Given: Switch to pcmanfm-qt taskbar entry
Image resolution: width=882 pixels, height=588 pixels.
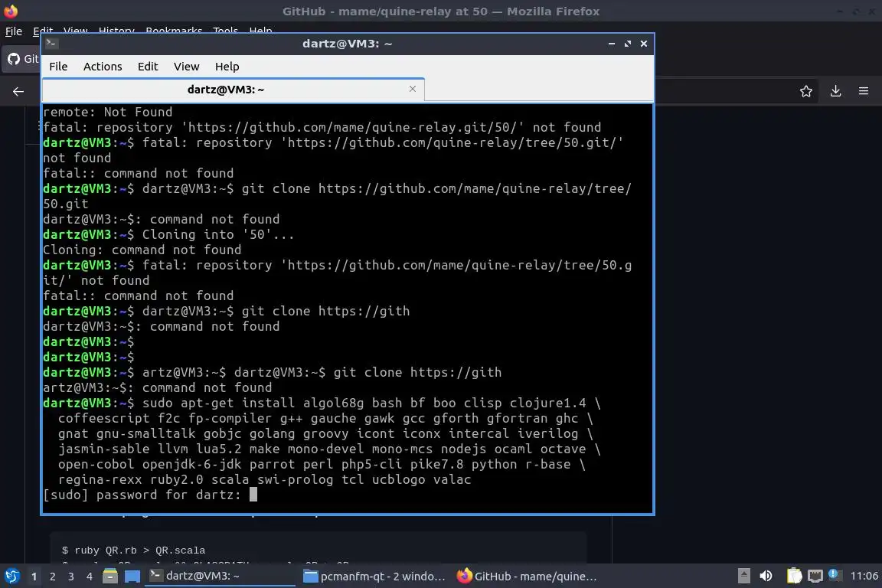Looking at the screenshot, I should [374, 576].
